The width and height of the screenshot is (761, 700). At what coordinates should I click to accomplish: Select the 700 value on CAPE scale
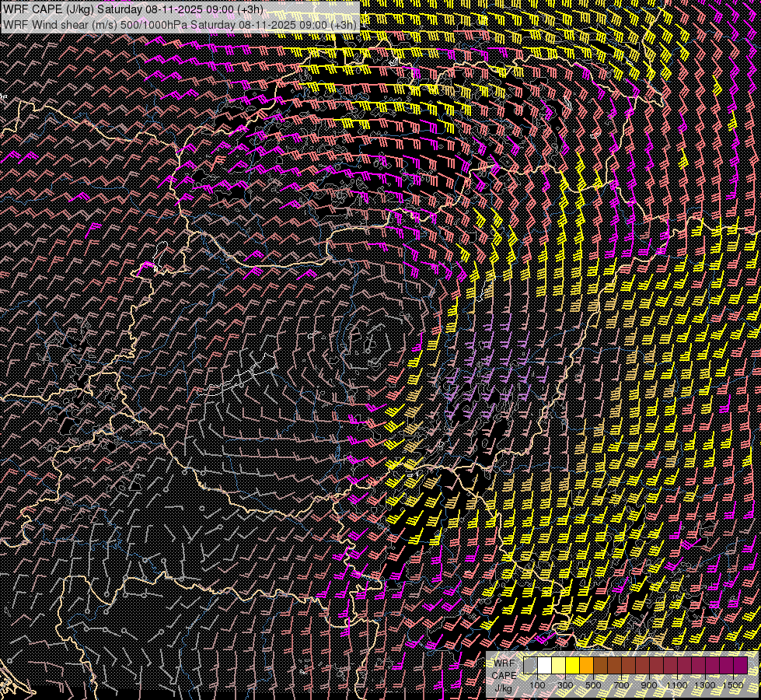[x=621, y=684]
